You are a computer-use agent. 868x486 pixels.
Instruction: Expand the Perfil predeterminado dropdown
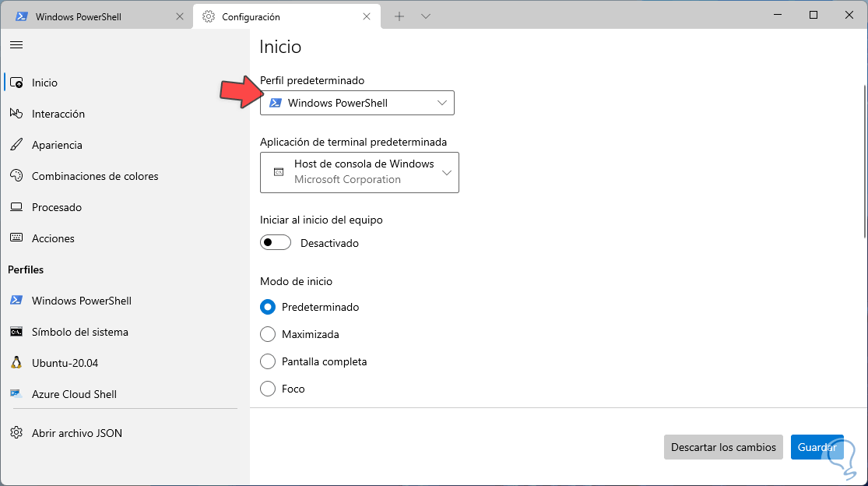coord(357,103)
